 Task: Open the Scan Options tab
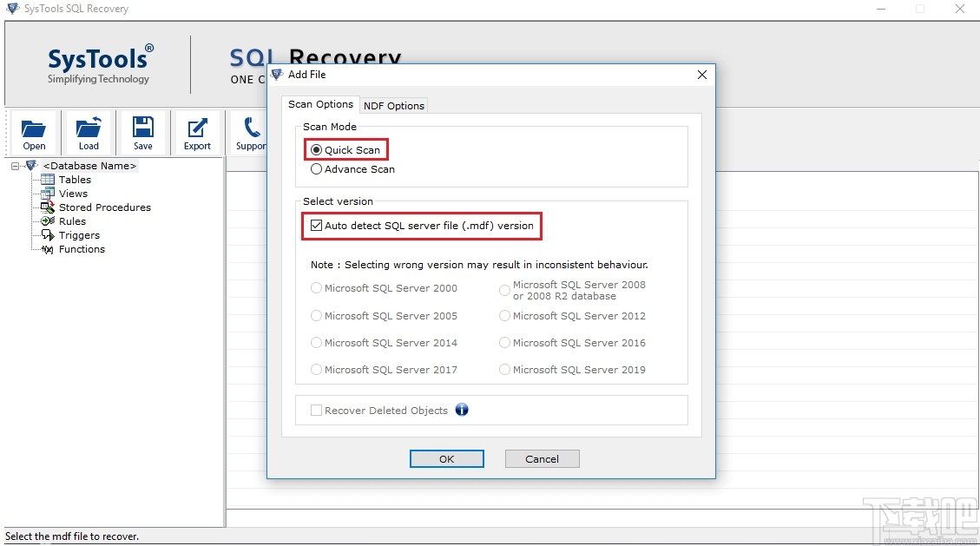click(320, 103)
